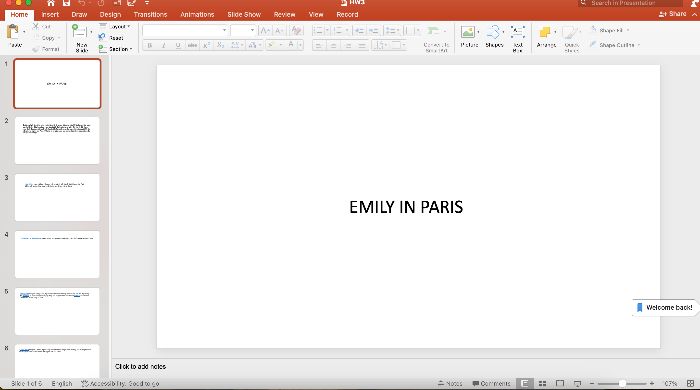Open the font size dropdown
700x390 pixels.
(x=252, y=30)
